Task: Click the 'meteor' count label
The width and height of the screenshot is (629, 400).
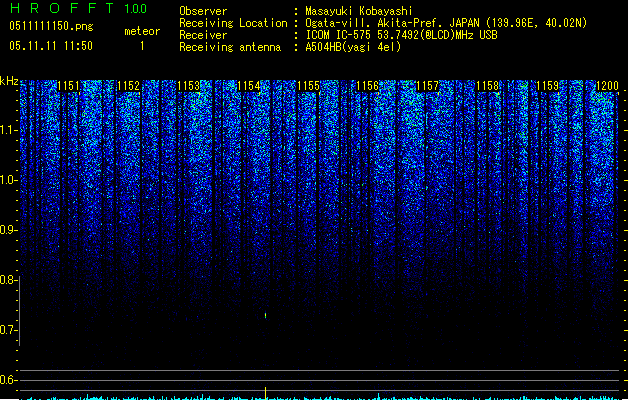Action: (142, 31)
